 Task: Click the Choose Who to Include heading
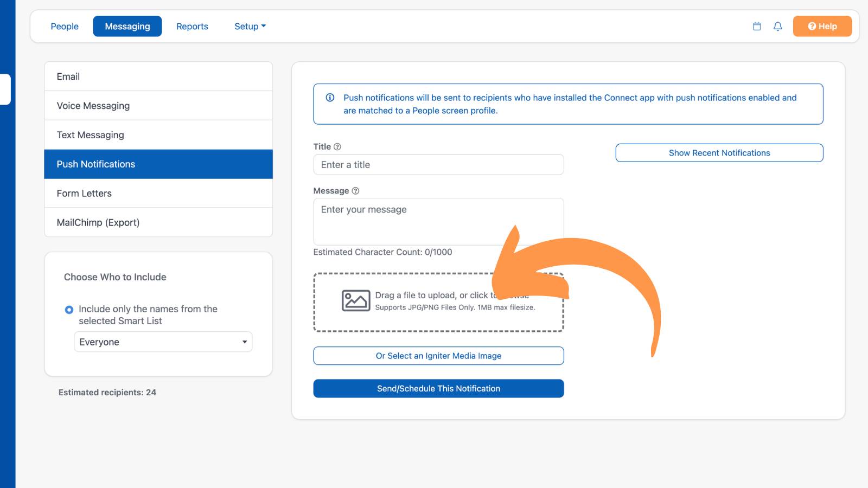(x=115, y=277)
